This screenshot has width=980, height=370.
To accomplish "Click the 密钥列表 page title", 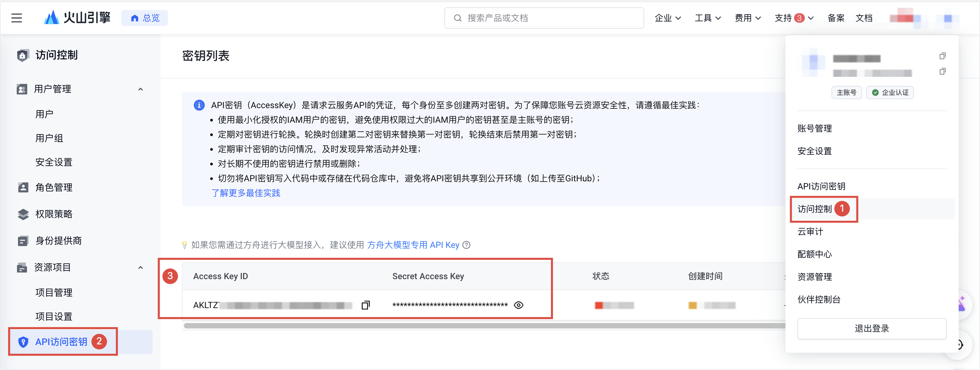I will tap(206, 56).
